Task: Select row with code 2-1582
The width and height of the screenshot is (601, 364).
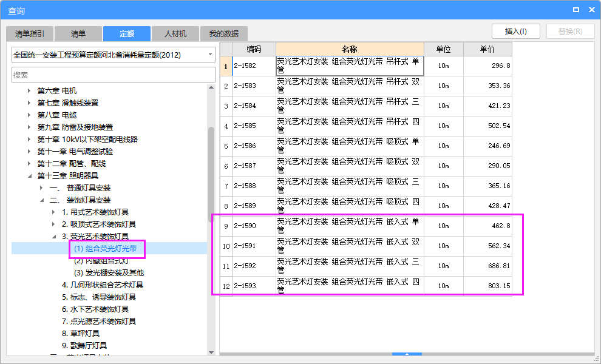Action: click(366, 66)
